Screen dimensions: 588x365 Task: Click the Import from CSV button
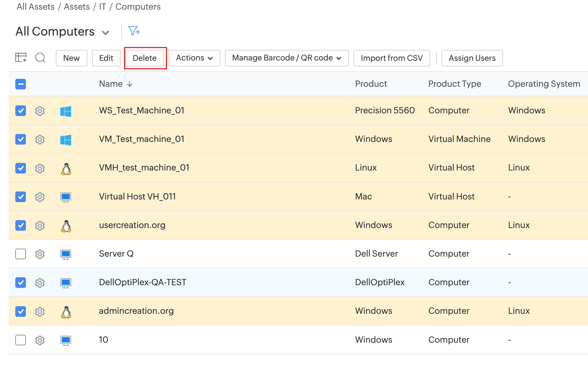[x=391, y=58]
